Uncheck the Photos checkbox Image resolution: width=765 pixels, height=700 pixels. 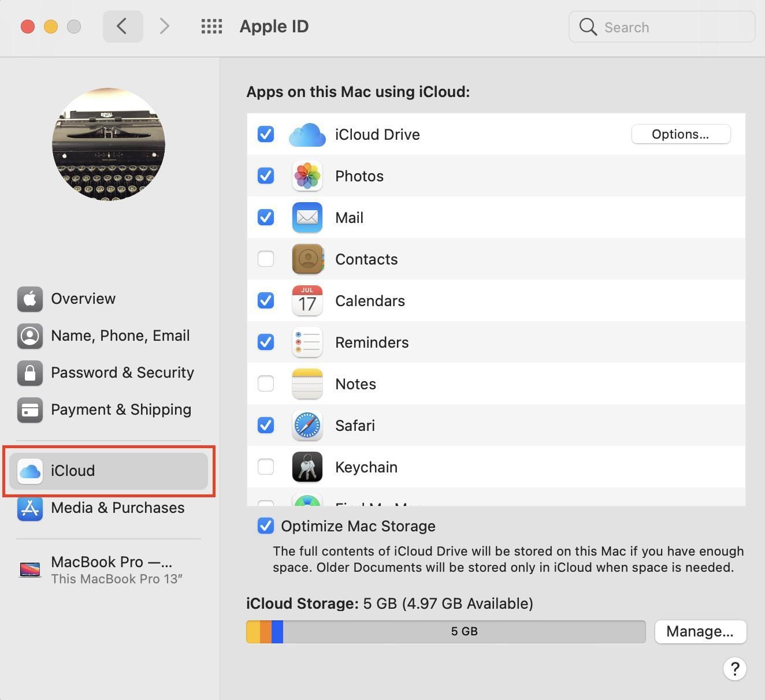(x=266, y=176)
